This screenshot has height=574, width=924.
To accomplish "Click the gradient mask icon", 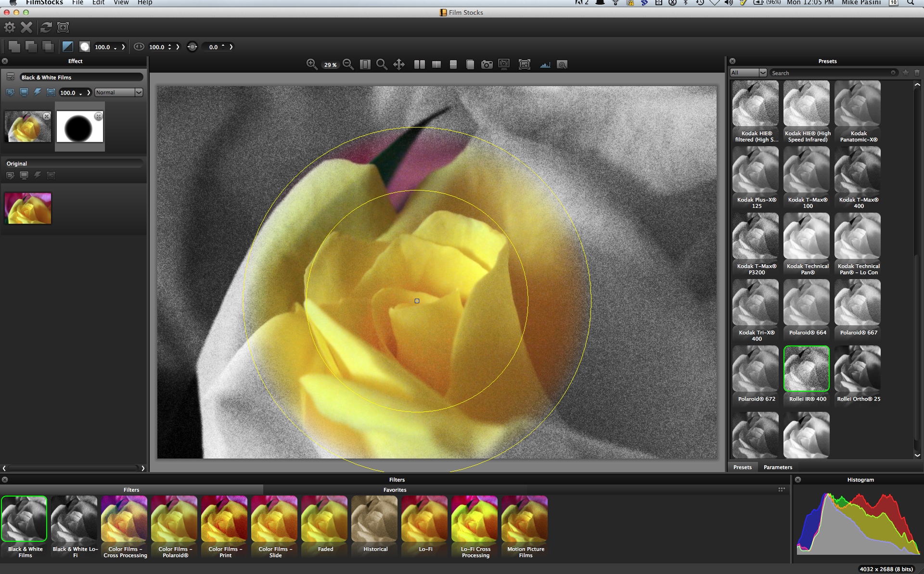I will (x=68, y=47).
